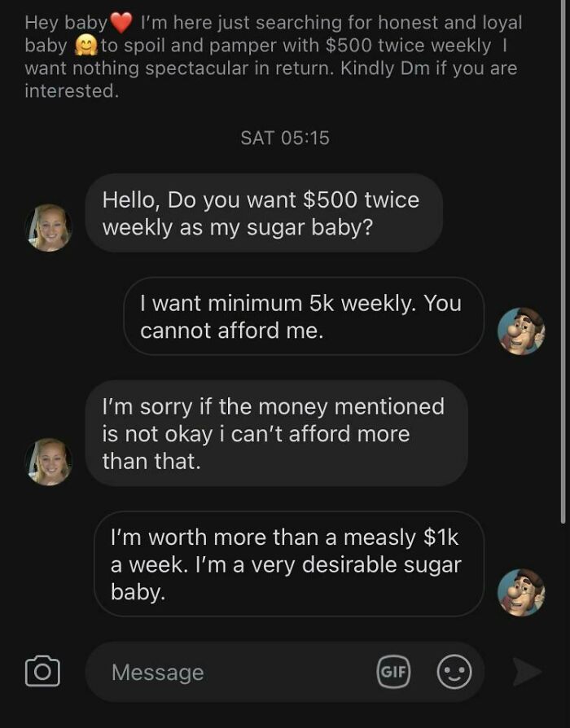Viewport: 570px width, 728px height.
Task: Tap the Message input field to start typing
Action: [x=204, y=673]
